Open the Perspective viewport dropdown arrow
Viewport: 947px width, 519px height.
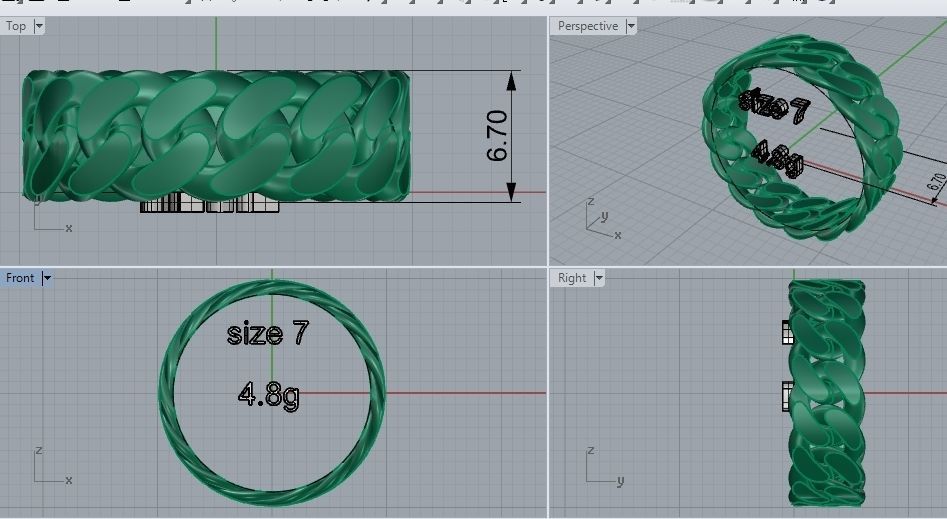coord(631,26)
